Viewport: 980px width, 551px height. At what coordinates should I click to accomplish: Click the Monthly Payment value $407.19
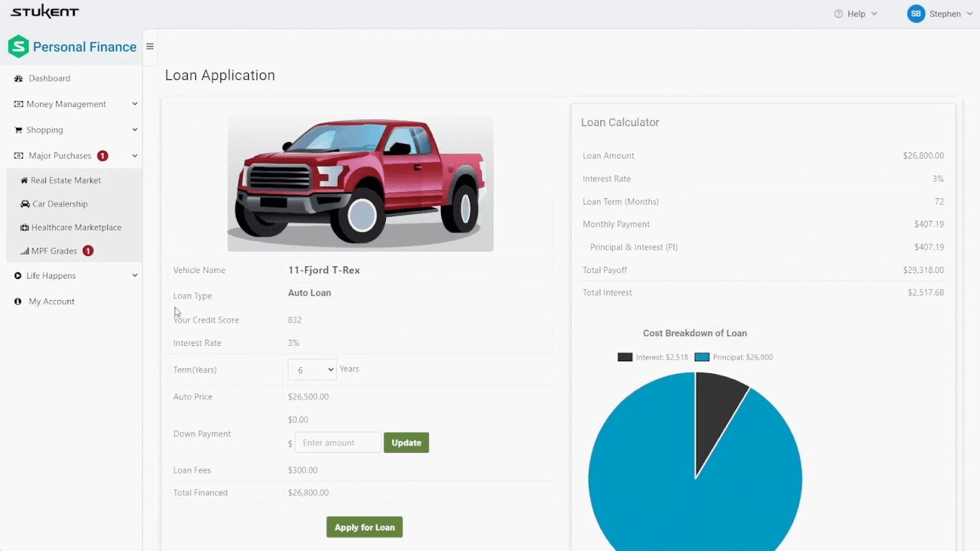click(929, 224)
